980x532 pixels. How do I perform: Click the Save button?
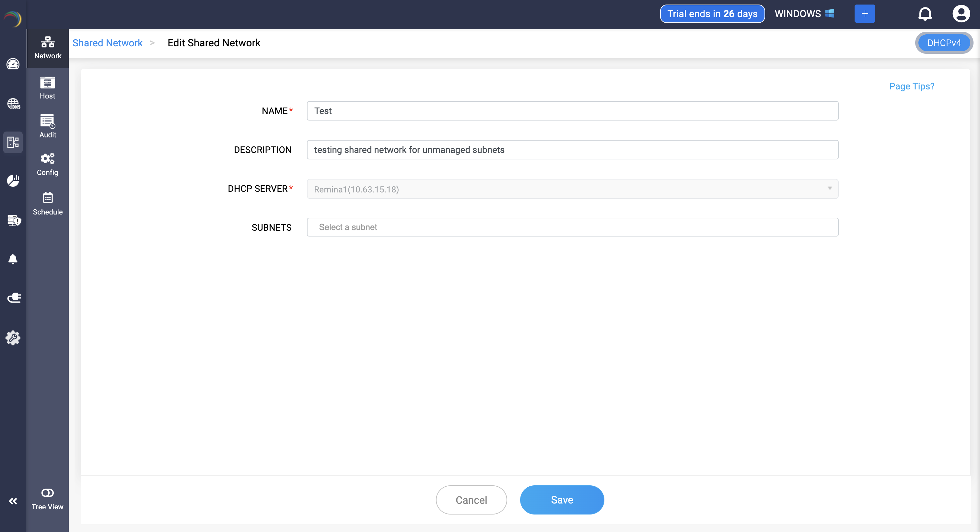point(562,500)
